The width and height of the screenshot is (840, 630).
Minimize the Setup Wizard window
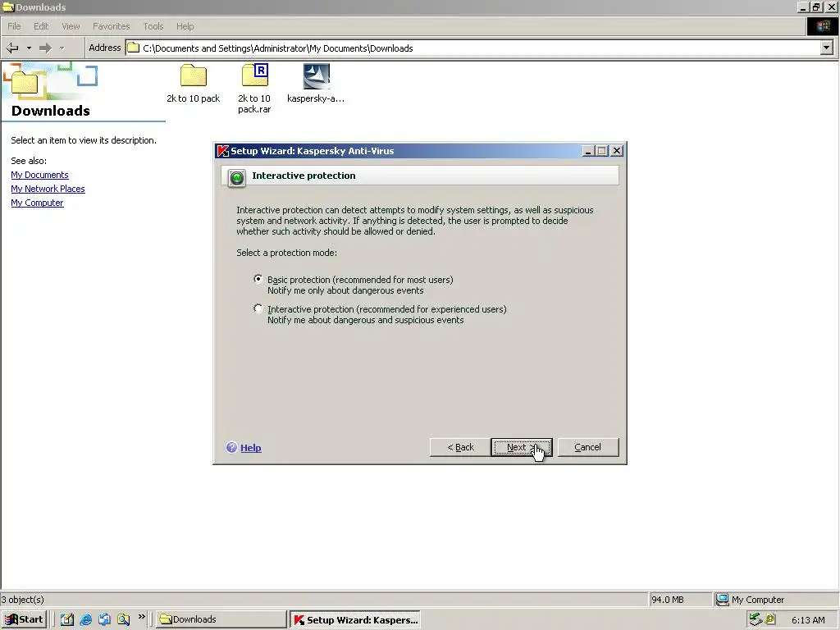click(x=587, y=151)
